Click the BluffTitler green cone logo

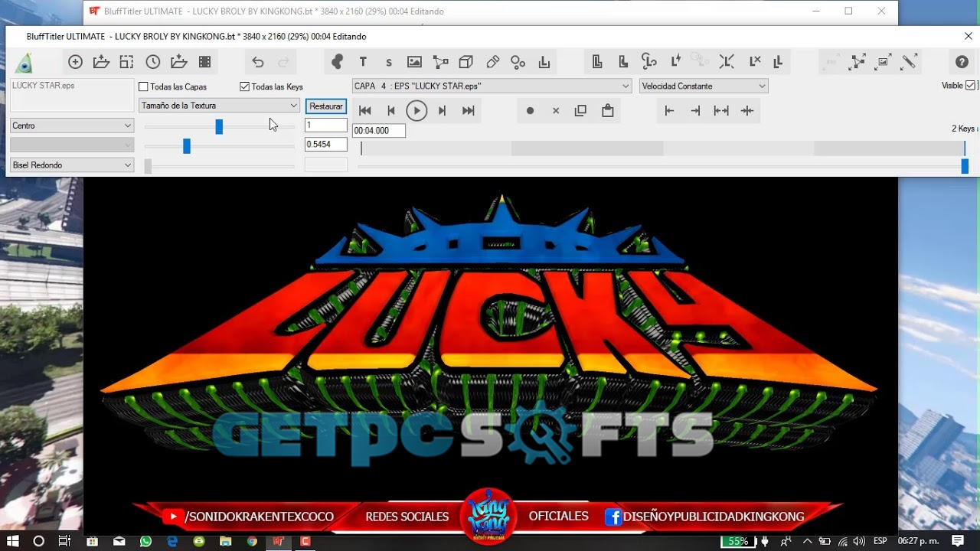click(x=24, y=63)
